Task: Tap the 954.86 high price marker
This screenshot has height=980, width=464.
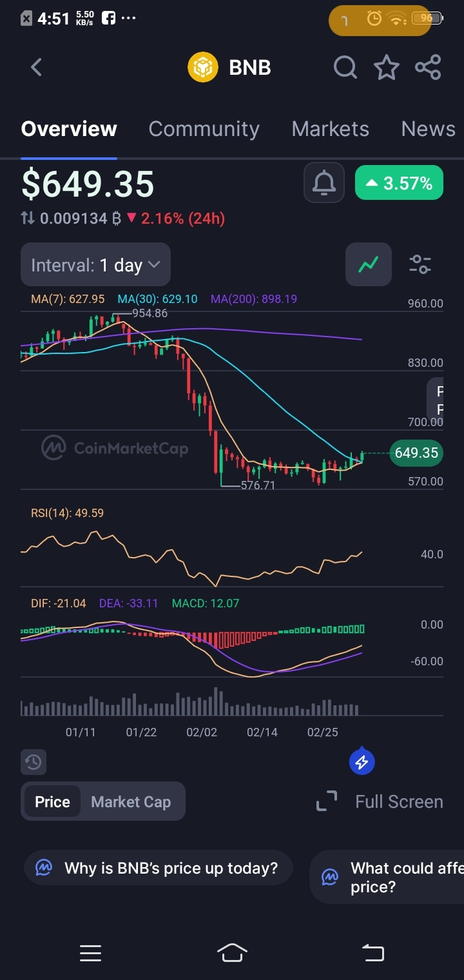Action: [x=150, y=313]
